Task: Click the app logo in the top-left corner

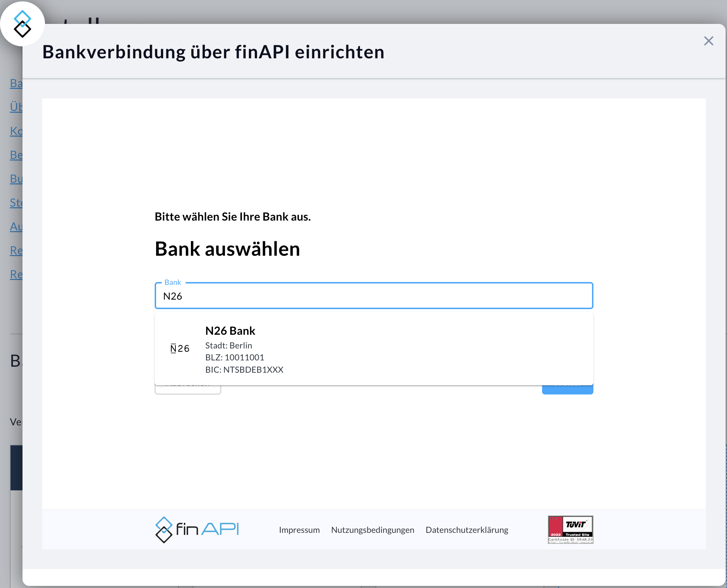Action: (x=22, y=24)
